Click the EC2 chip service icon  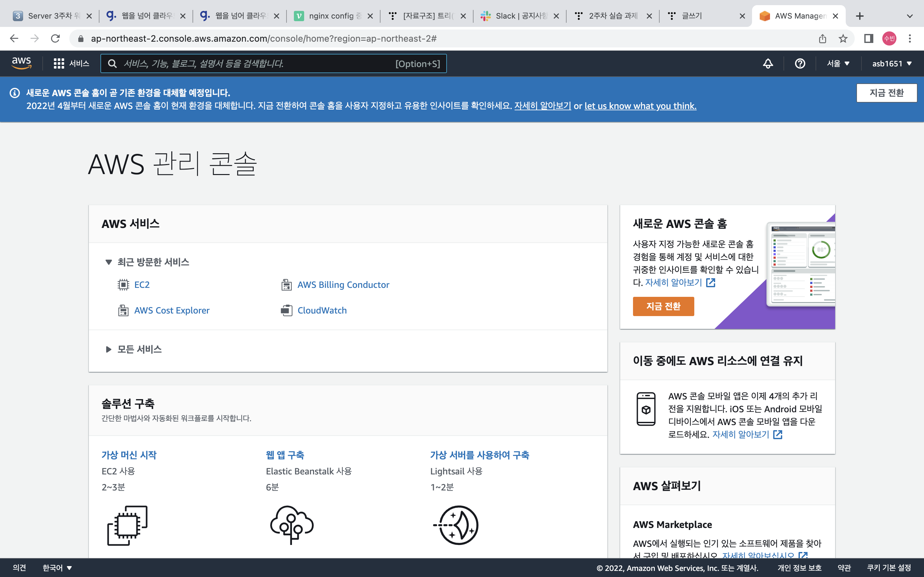click(123, 285)
